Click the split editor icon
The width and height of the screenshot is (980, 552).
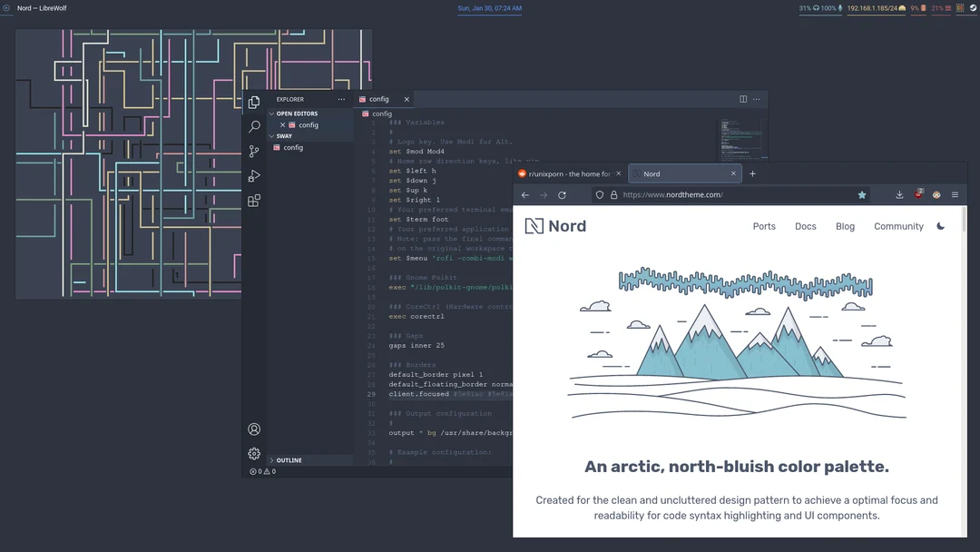click(x=743, y=99)
